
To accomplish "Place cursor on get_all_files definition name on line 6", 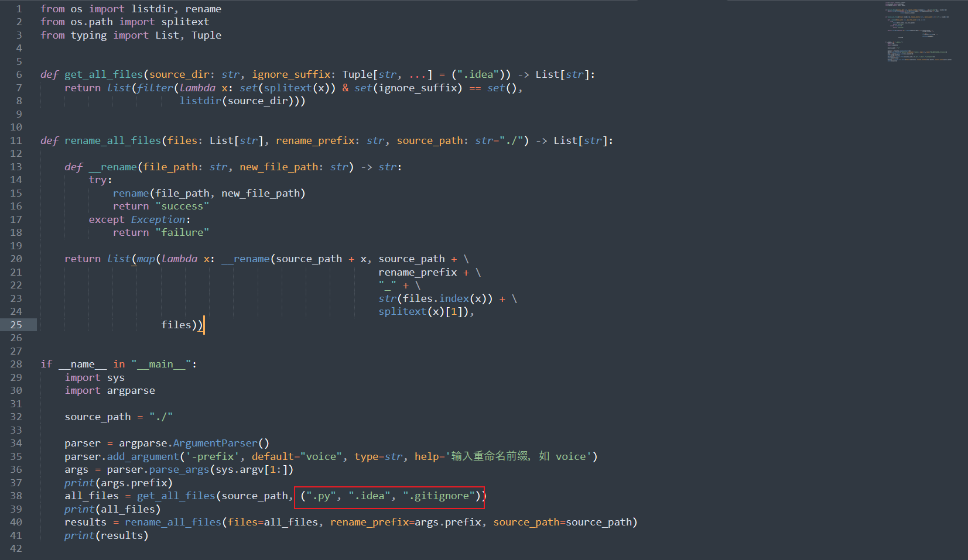I will coord(103,74).
